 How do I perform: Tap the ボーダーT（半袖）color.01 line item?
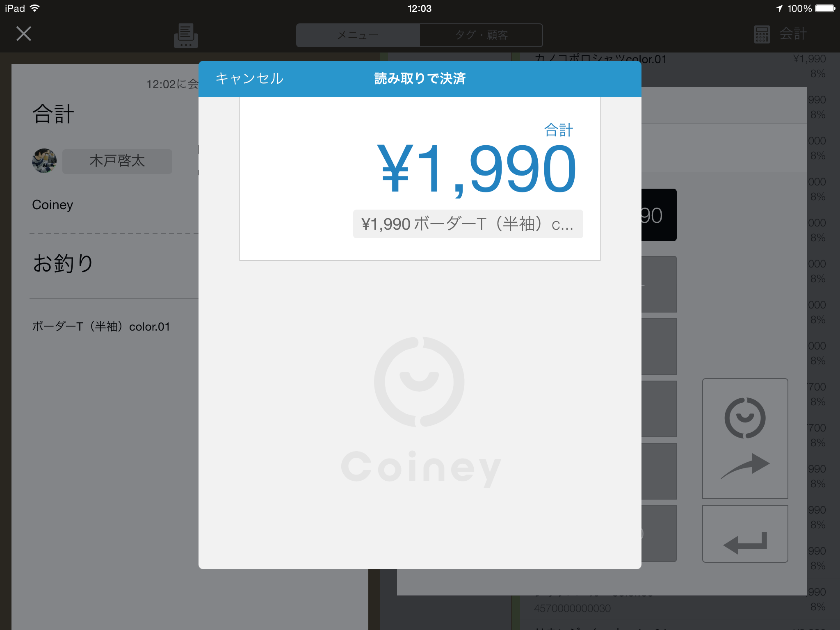point(101,326)
